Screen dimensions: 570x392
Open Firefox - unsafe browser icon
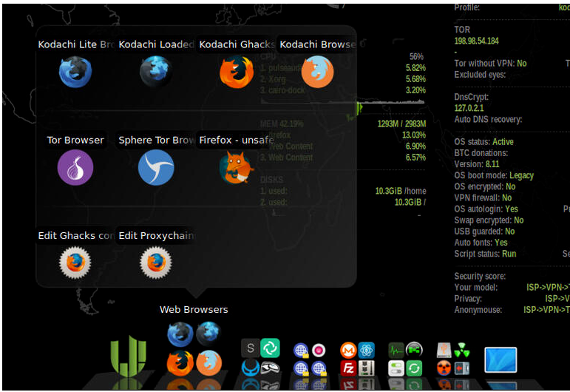click(x=237, y=168)
